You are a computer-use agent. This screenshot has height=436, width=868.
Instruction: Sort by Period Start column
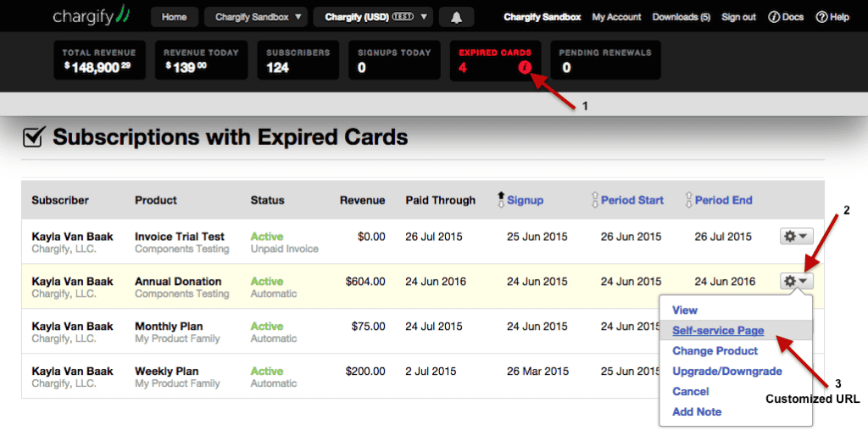(632, 200)
